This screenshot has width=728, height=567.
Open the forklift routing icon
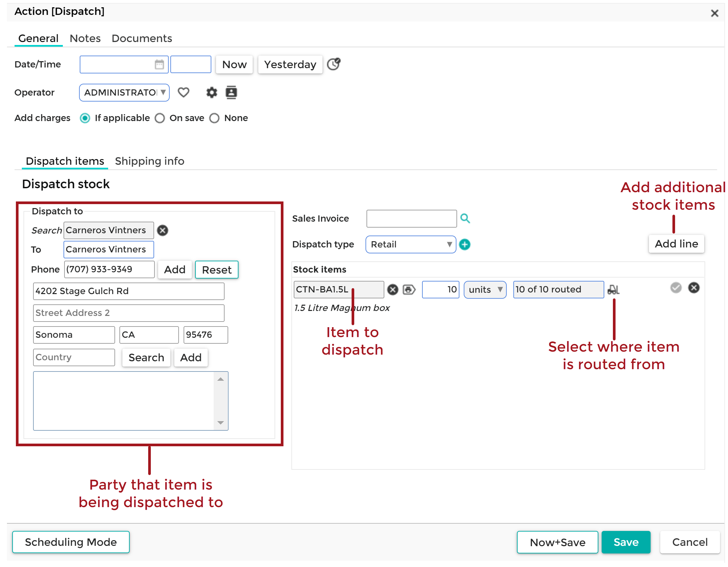pos(614,290)
